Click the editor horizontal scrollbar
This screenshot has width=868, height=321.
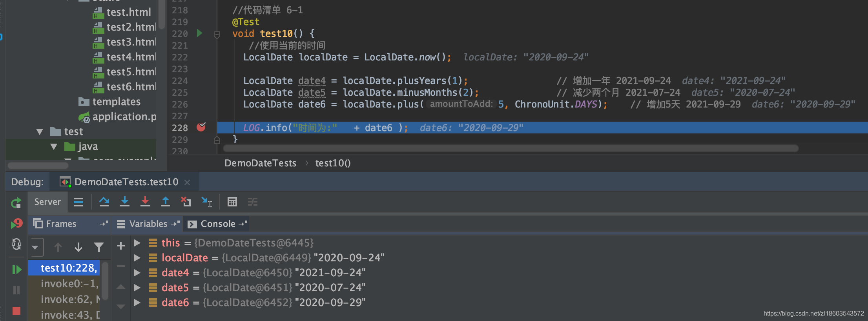(511, 148)
